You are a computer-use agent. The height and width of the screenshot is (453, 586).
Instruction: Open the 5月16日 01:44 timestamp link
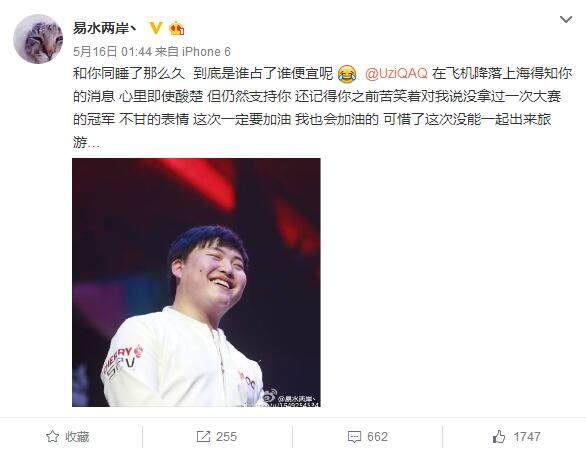pos(112,52)
